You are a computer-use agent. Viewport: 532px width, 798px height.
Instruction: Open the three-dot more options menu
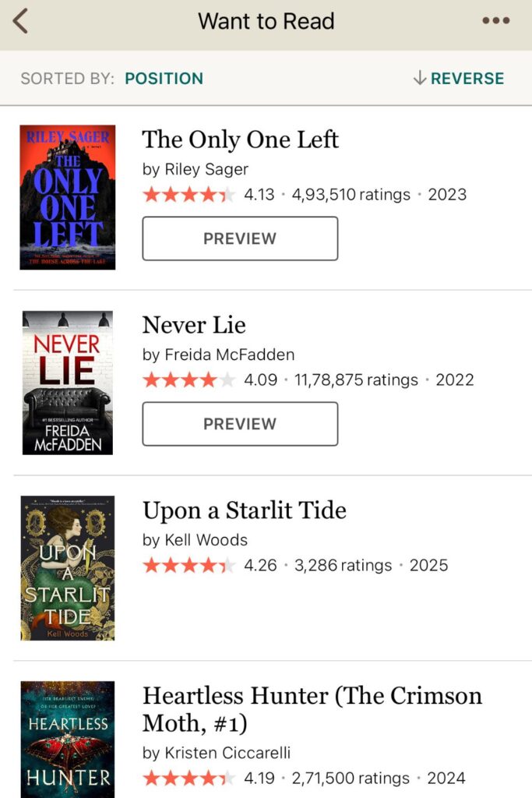click(495, 21)
